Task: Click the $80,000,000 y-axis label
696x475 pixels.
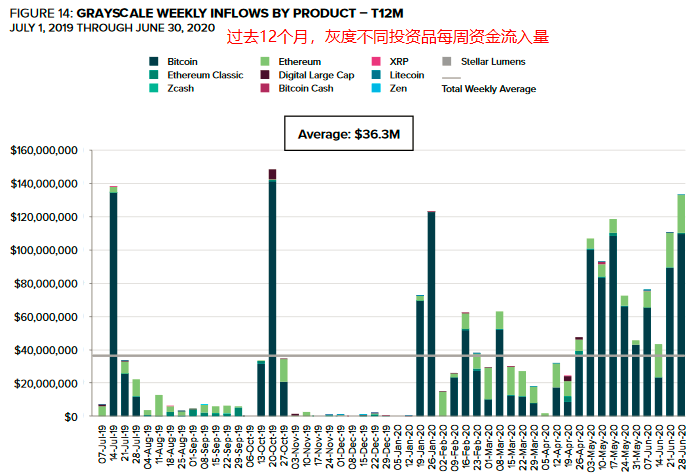Action: coord(46,284)
